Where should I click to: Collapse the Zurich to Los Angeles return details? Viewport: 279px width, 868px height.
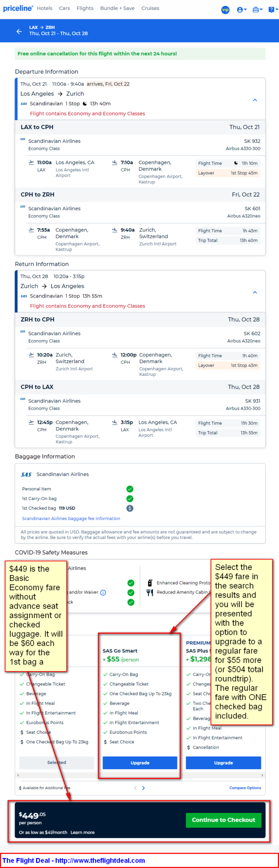[255, 292]
